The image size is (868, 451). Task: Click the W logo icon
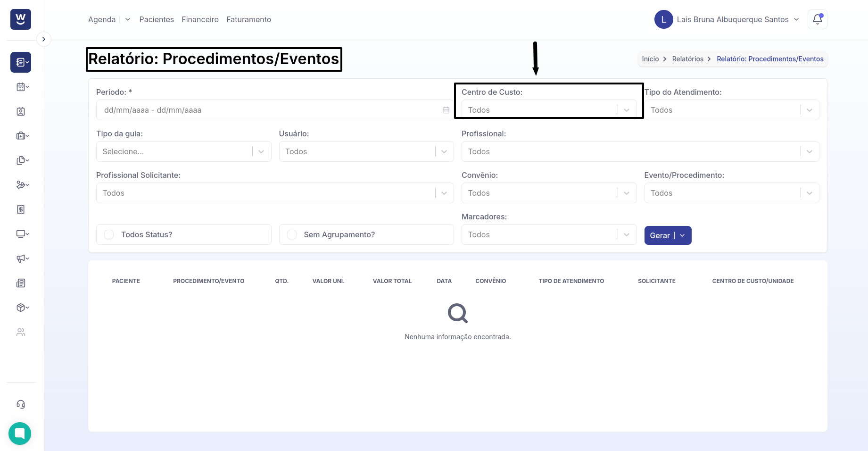tap(21, 19)
